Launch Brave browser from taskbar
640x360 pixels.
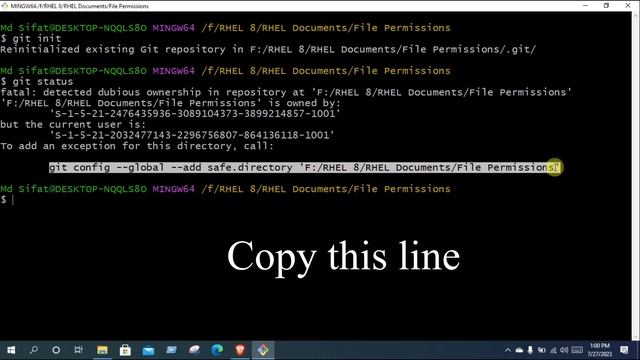coord(240,350)
